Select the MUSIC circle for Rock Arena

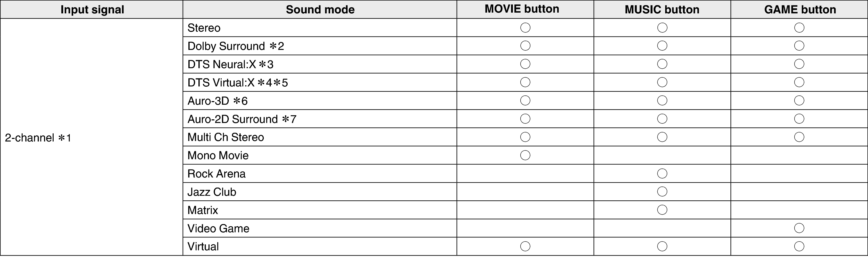pyautogui.click(x=662, y=174)
